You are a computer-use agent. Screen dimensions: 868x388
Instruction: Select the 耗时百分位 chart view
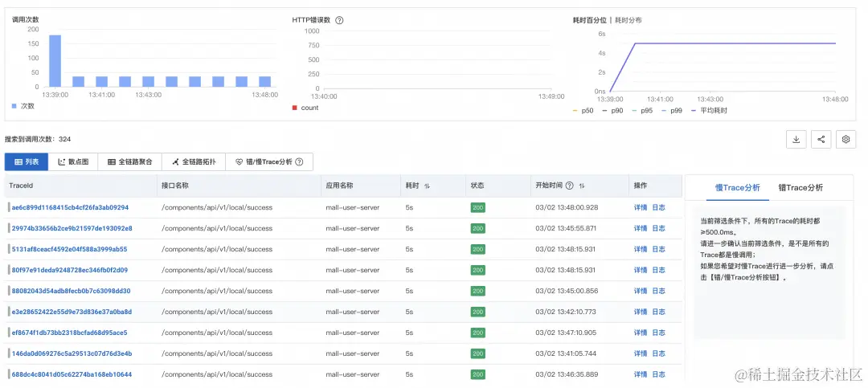[x=591, y=20]
